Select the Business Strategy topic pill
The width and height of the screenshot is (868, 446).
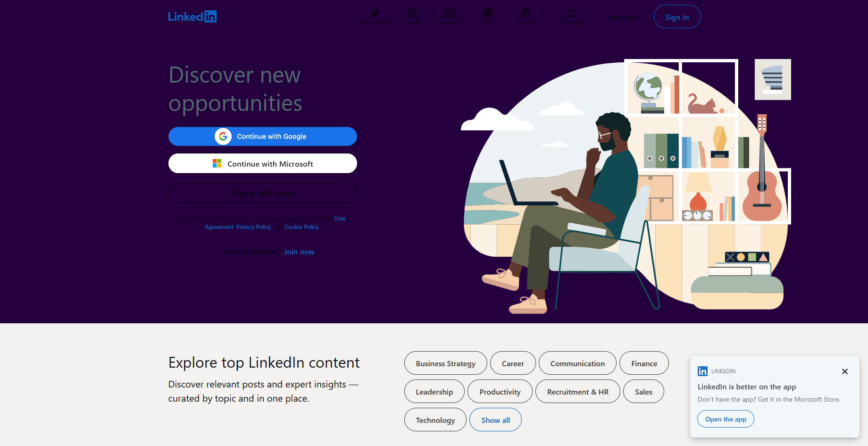445,363
